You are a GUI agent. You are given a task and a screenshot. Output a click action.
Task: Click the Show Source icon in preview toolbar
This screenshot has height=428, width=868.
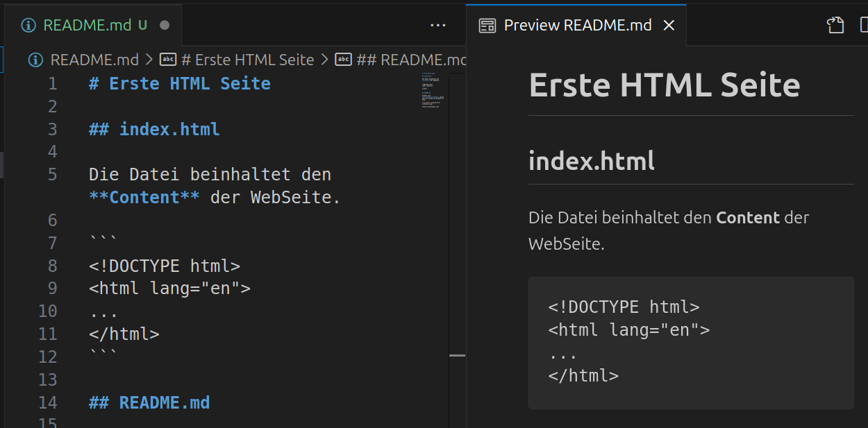pyautogui.click(x=835, y=26)
